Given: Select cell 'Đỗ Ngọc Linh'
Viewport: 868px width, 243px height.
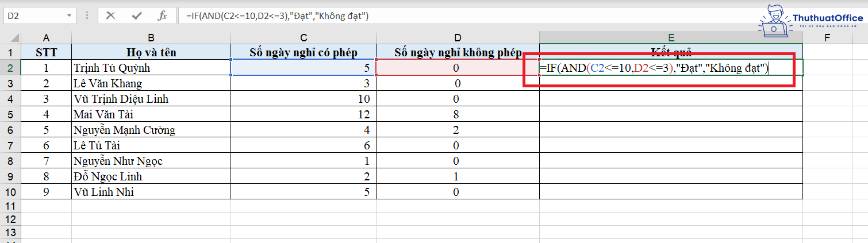Looking at the screenshot, I should 151,176.
